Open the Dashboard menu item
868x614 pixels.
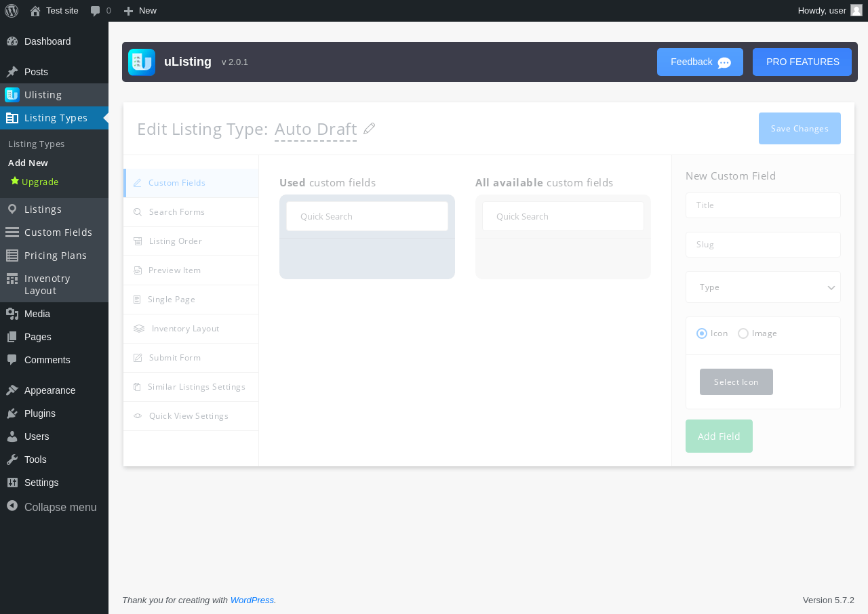coord(54,41)
